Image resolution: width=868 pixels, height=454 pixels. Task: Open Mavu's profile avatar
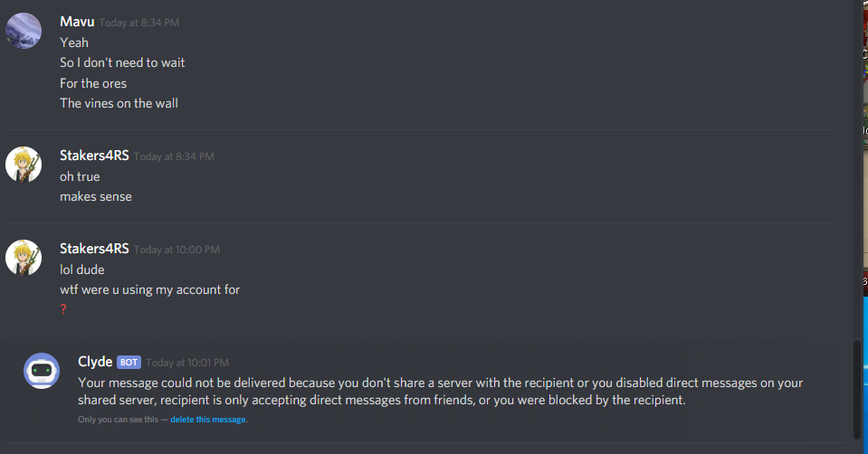tap(24, 31)
